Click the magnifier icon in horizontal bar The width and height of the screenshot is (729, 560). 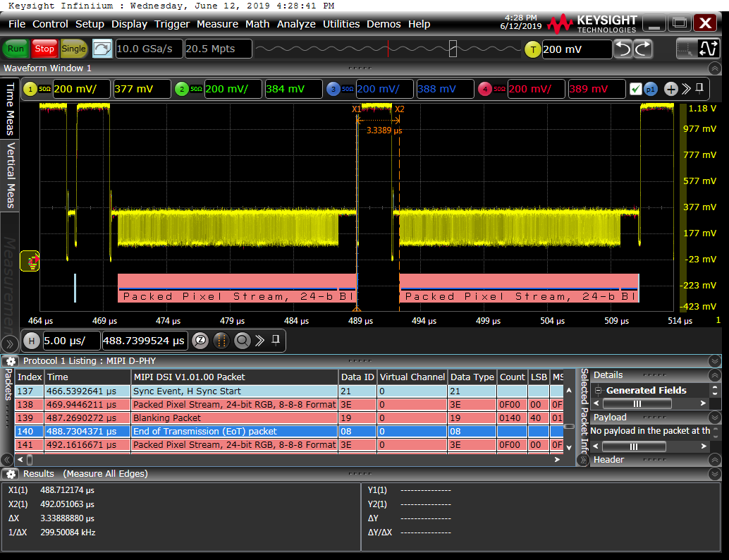point(242,341)
